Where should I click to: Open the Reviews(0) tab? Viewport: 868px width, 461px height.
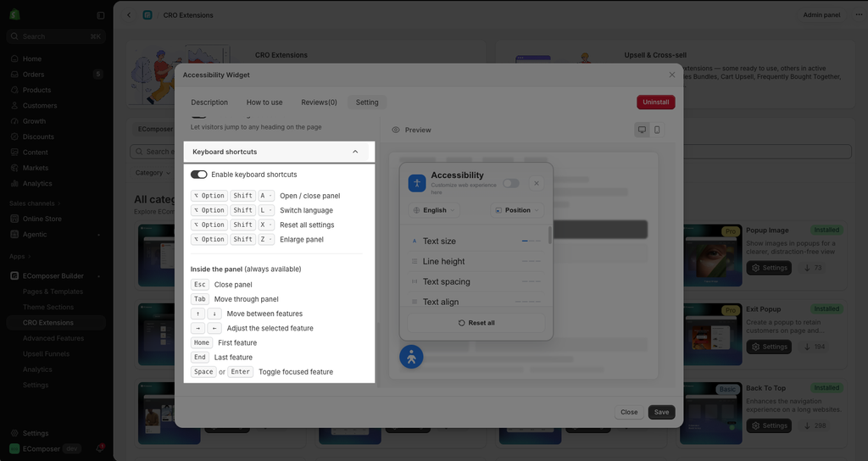tap(319, 103)
